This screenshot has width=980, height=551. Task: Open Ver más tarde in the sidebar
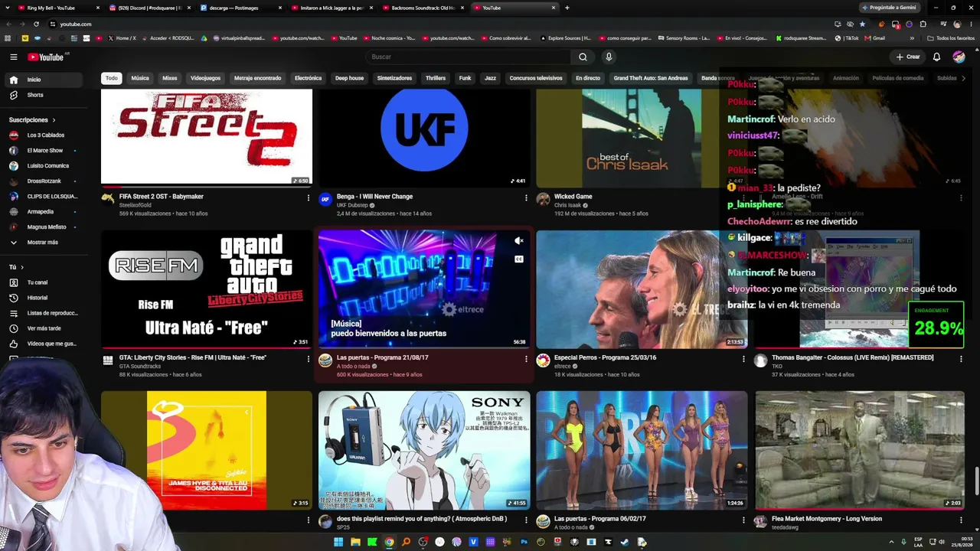pos(43,328)
